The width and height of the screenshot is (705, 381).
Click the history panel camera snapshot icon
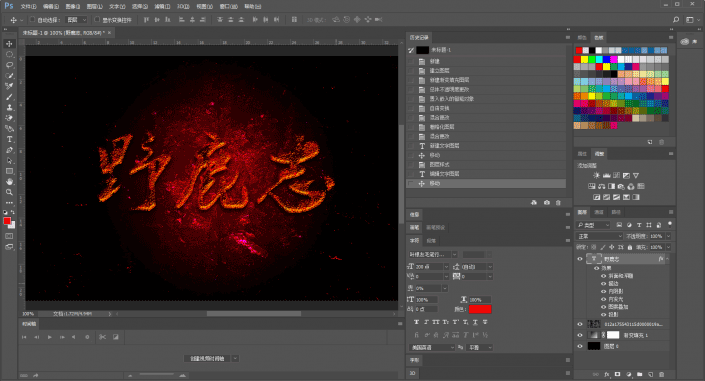pyautogui.click(x=547, y=203)
